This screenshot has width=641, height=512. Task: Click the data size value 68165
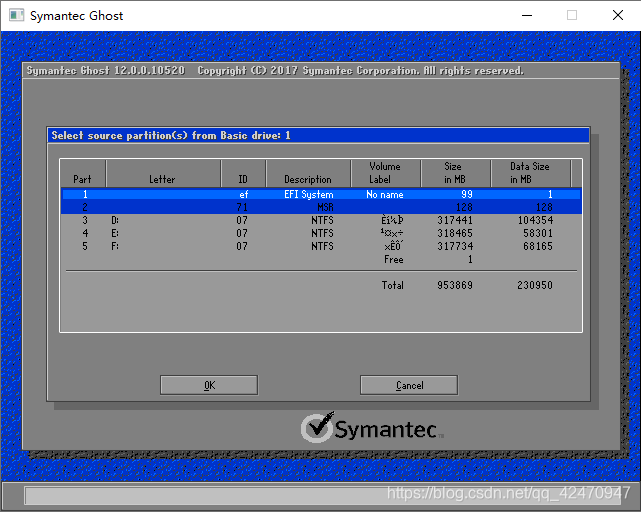538,247
